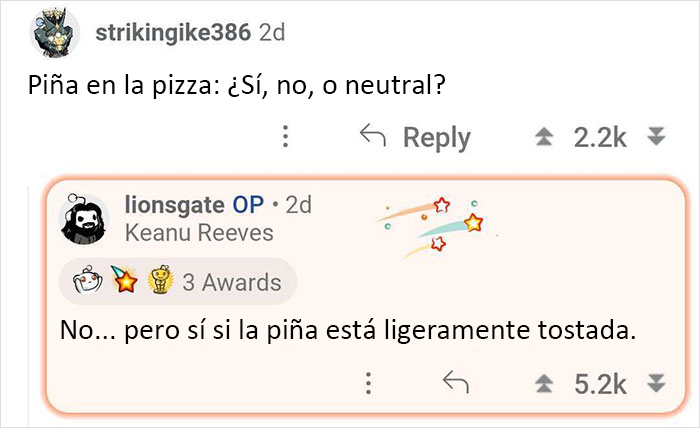Reply to the pineapple pizza question
This screenshot has width=700, height=428.
(x=436, y=137)
